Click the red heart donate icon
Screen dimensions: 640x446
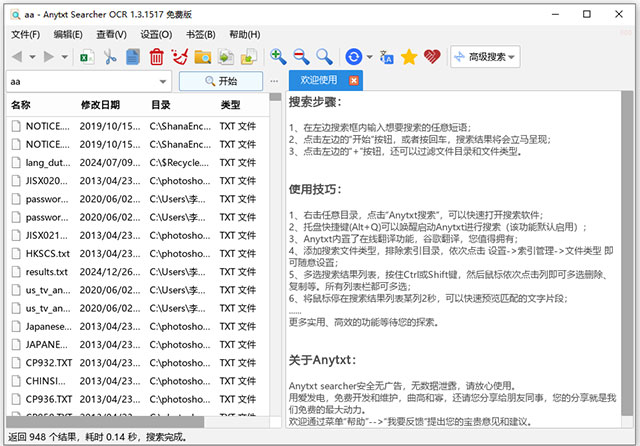[432, 57]
